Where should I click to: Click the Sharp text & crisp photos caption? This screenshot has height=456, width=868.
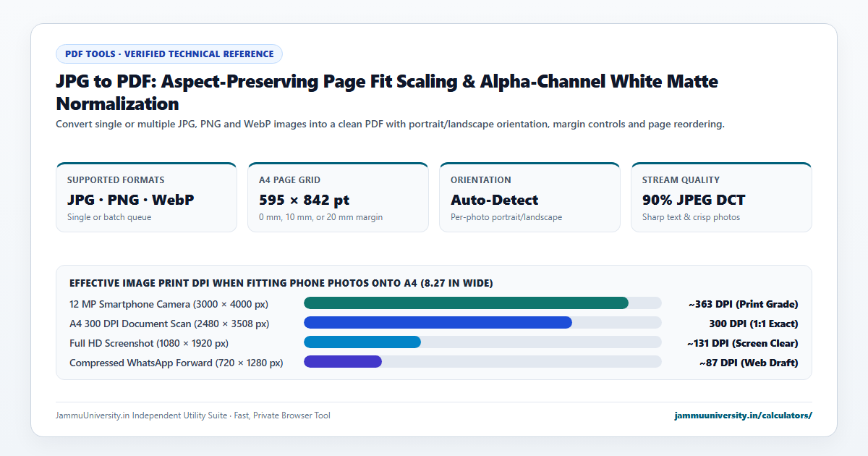click(691, 217)
